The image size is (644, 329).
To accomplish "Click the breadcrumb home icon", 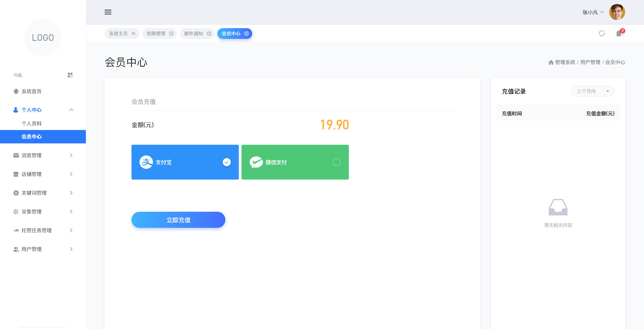I will (x=551, y=62).
